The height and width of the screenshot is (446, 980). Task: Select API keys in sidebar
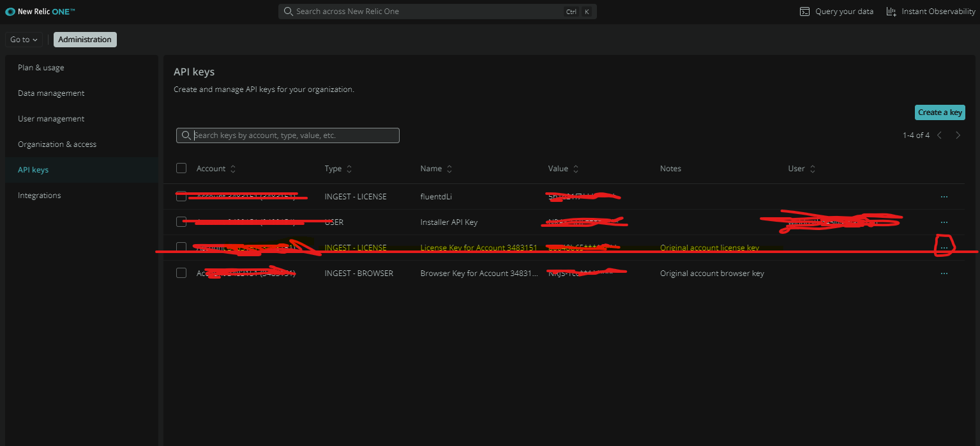point(33,170)
